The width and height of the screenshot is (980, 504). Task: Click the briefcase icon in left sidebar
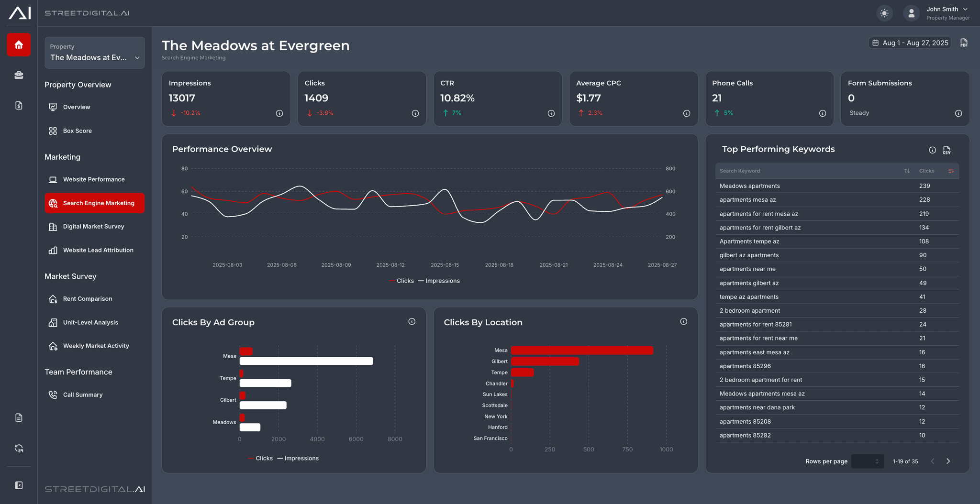18,75
